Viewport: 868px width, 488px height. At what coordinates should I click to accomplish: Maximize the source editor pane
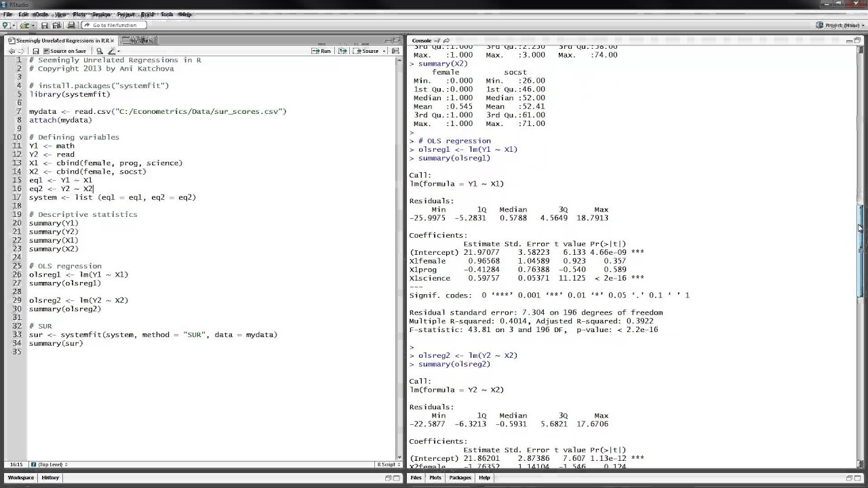[397, 41]
